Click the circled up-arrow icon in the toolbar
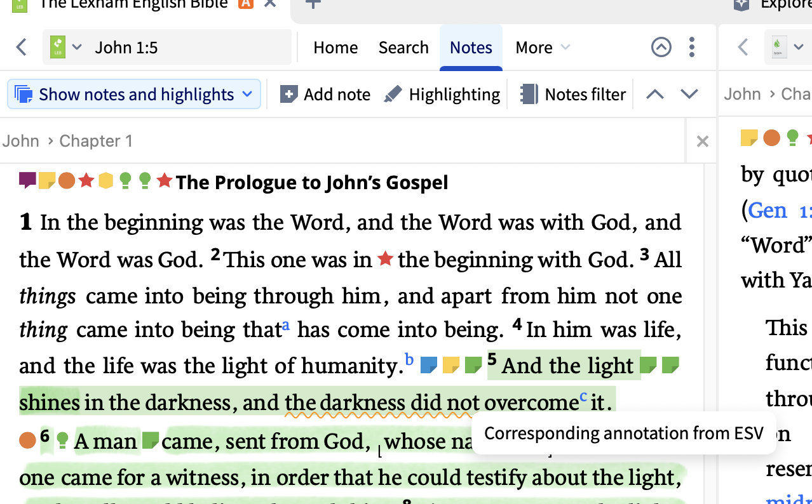 coord(661,47)
